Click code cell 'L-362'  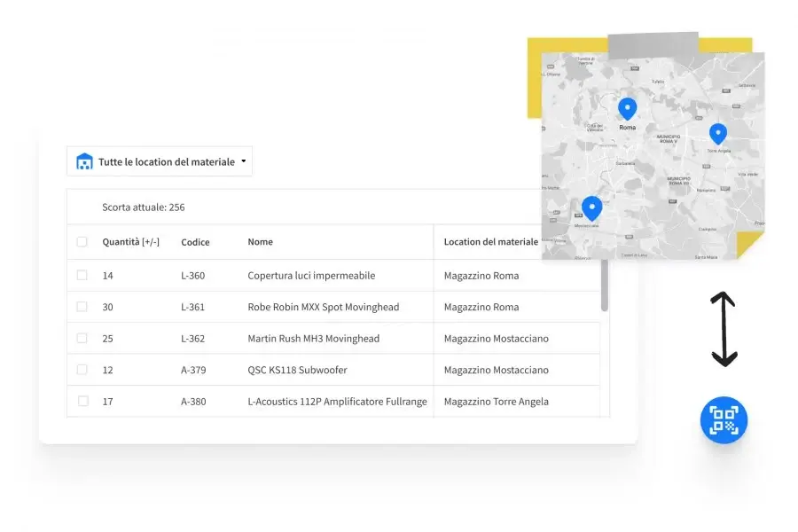pos(193,339)
